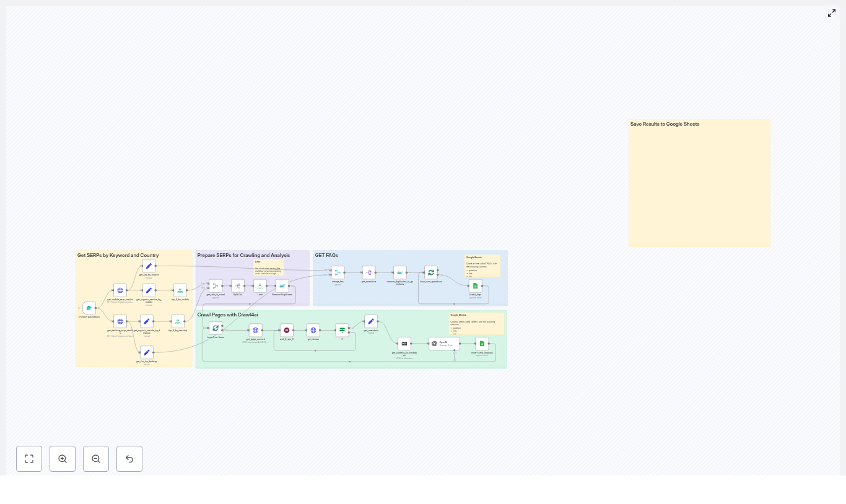Open the get_content_as_markdown node

(x=404, y=344)
